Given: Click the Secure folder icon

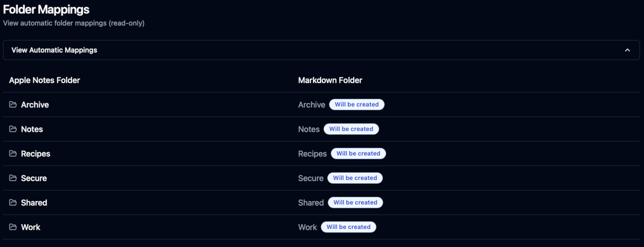Looking at the screenshot, I should coord(13,178).
